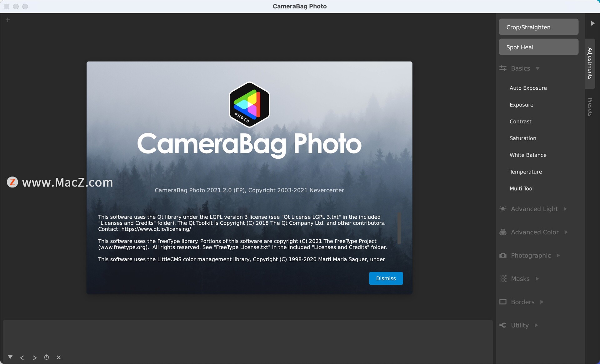Click the Borders rectangle icon

point(503,302)
